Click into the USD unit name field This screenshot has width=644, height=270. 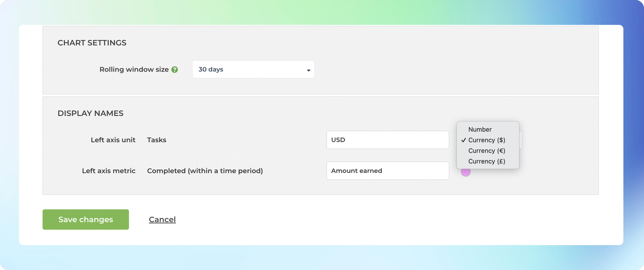388,140
